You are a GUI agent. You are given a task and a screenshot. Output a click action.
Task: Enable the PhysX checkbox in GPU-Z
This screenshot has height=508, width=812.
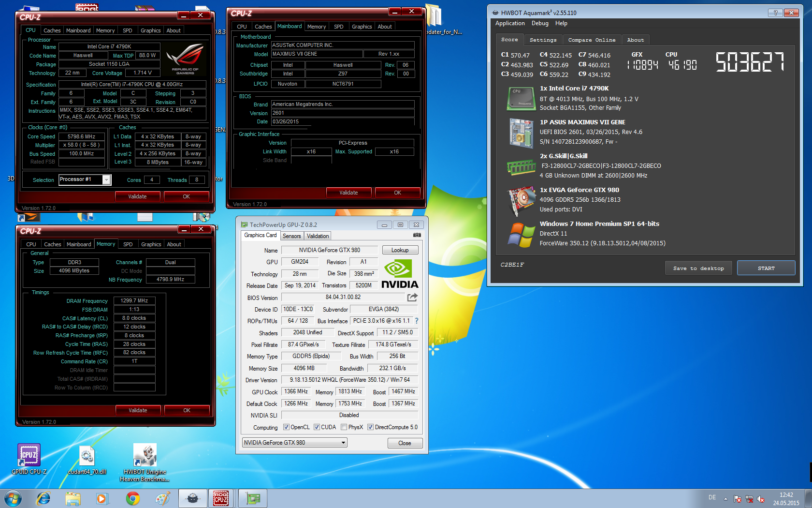(x=344, y=427)
